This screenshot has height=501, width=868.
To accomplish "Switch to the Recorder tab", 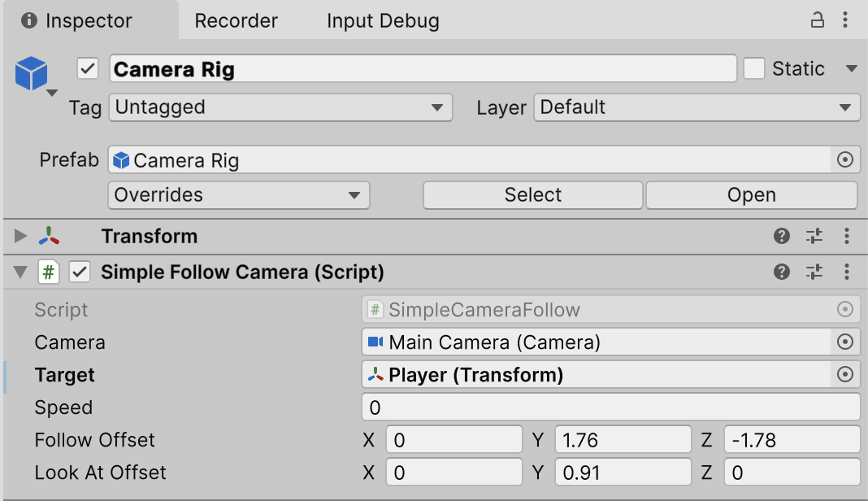I will pos(236,21).
